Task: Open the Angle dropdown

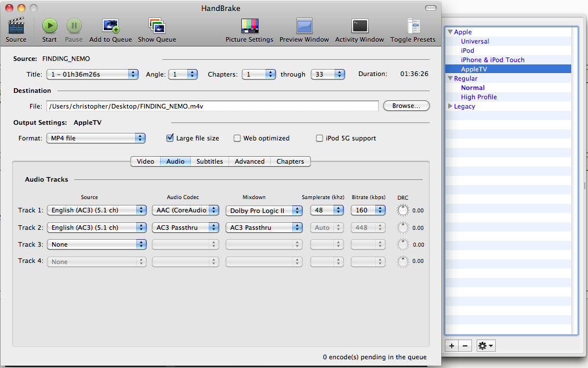Action: coord(183,74)
